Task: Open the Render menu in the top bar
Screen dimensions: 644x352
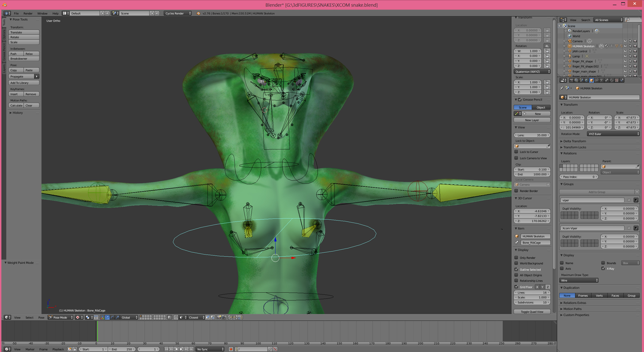Action: point(28,13)
